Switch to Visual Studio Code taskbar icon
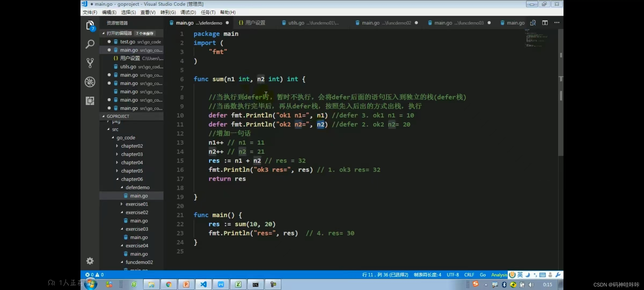The height and width of the screenshot is (290, 644). tap(203, 284)
